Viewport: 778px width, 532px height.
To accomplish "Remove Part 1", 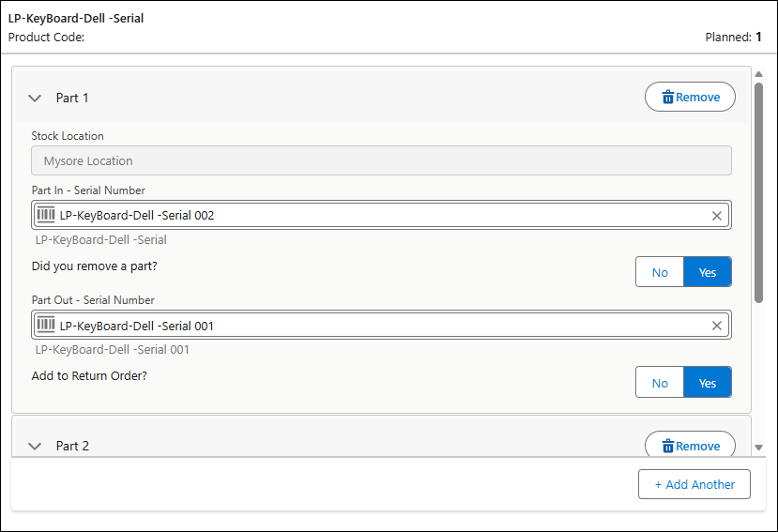I will pyautogui.click(x=690, y=97).
